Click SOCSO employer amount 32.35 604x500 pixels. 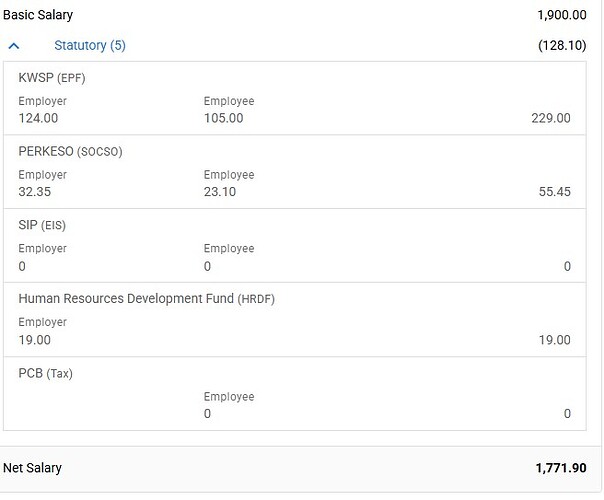pos(35,191)
